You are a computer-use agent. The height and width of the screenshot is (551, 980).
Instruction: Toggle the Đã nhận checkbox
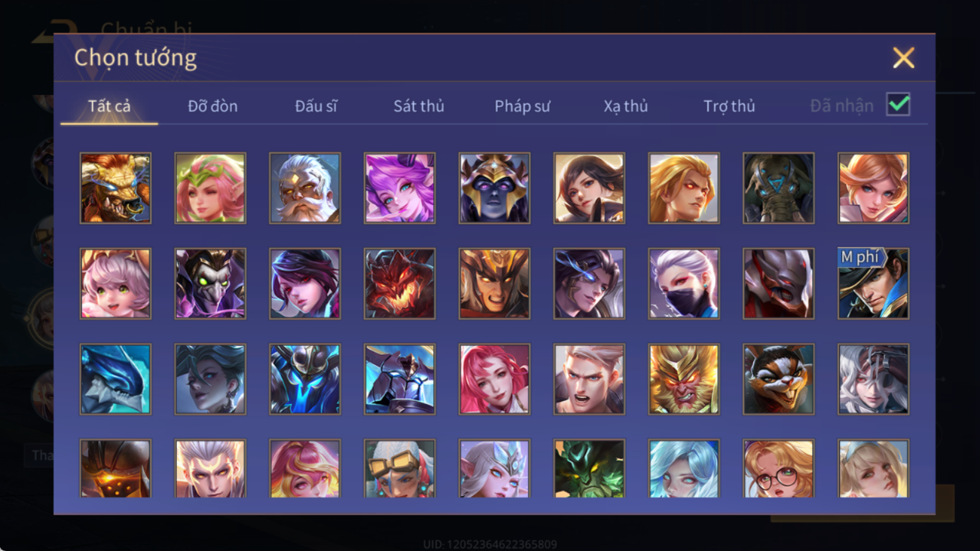pyautogui.click(x=899, y=105)
